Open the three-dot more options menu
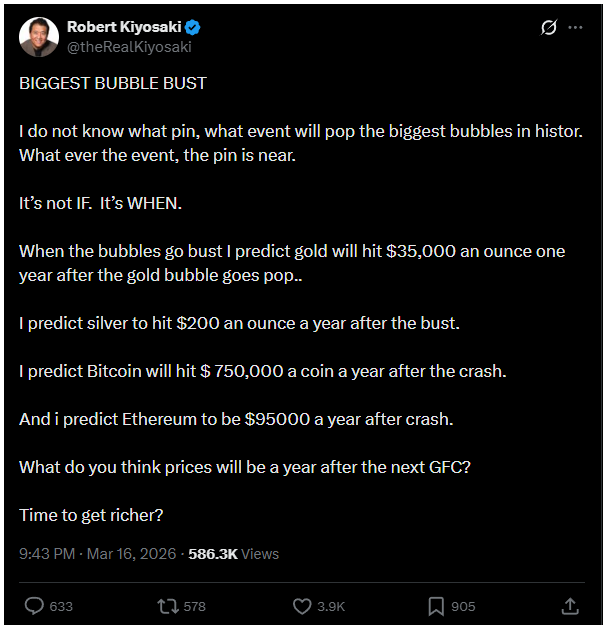The width and height of the screenshot is (607, 629). point(575,28)
